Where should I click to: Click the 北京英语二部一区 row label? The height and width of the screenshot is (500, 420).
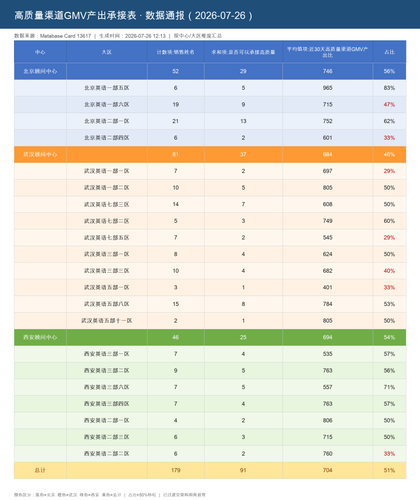[107, 121]
